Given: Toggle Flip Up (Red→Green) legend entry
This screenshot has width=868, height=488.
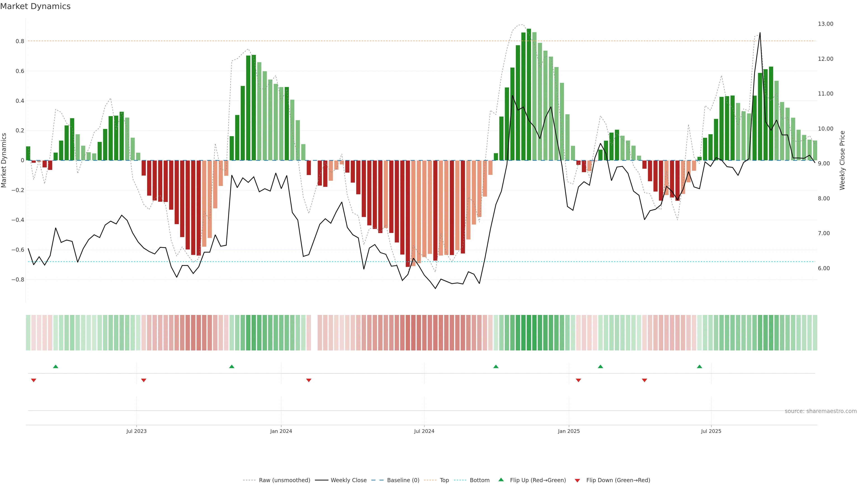Looking at the screenshot, I should click(x=538, y=480).
